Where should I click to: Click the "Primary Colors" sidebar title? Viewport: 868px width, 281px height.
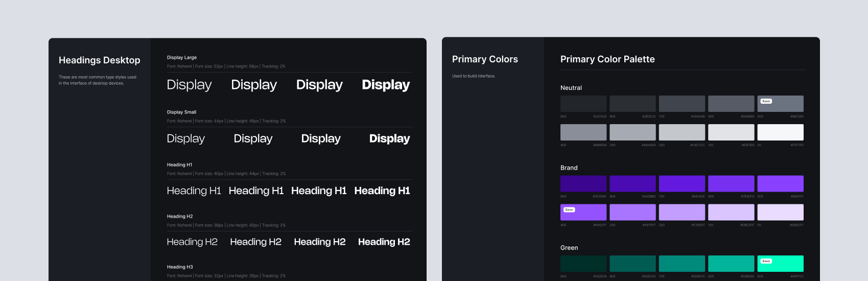pyautogui.click(x=485, y=59)
